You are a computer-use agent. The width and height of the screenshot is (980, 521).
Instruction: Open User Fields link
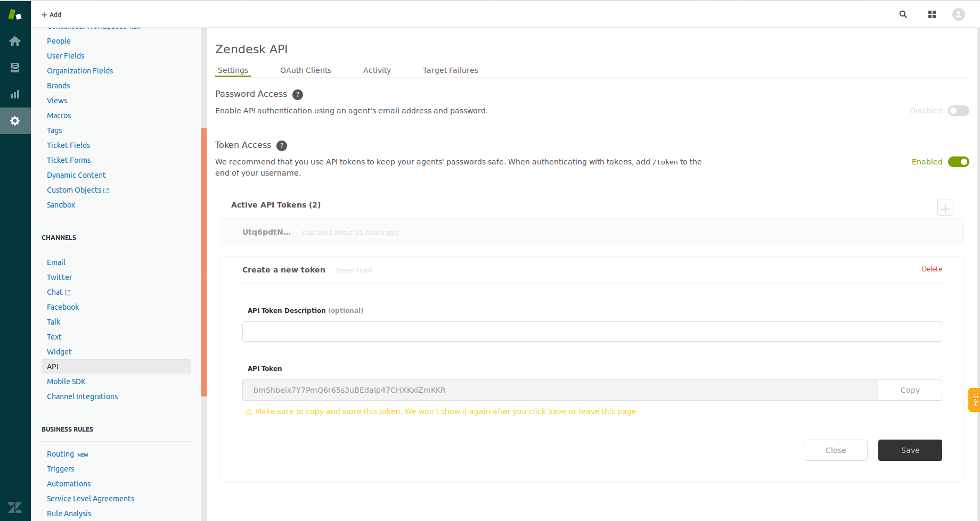pyautogui.click(x=66, y=56)
